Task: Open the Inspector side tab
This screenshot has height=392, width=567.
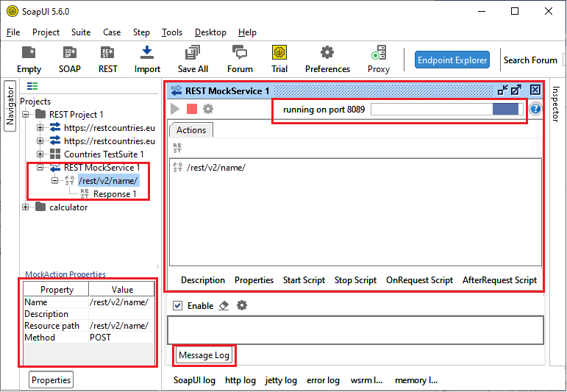Action: [555, 104]
